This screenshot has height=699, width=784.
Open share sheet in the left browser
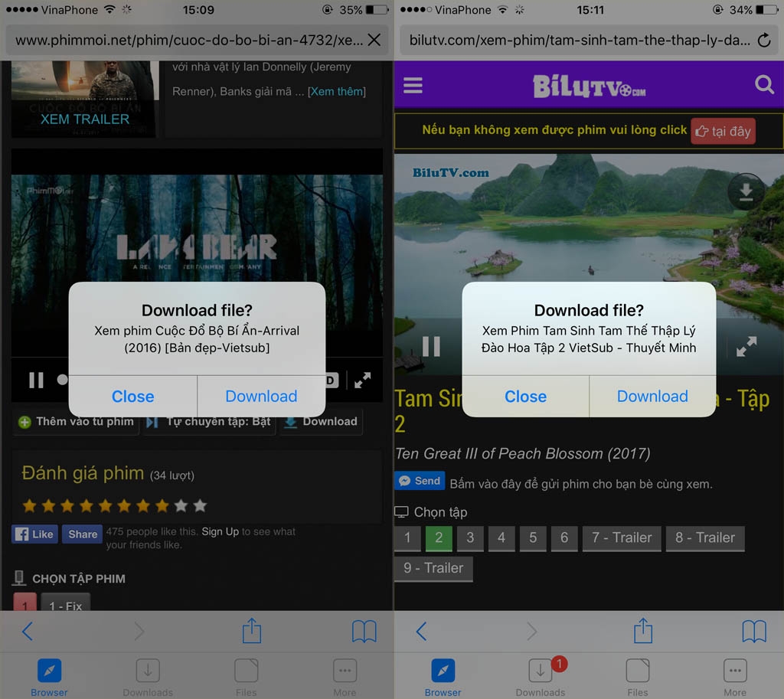click(x=251, y=631)
